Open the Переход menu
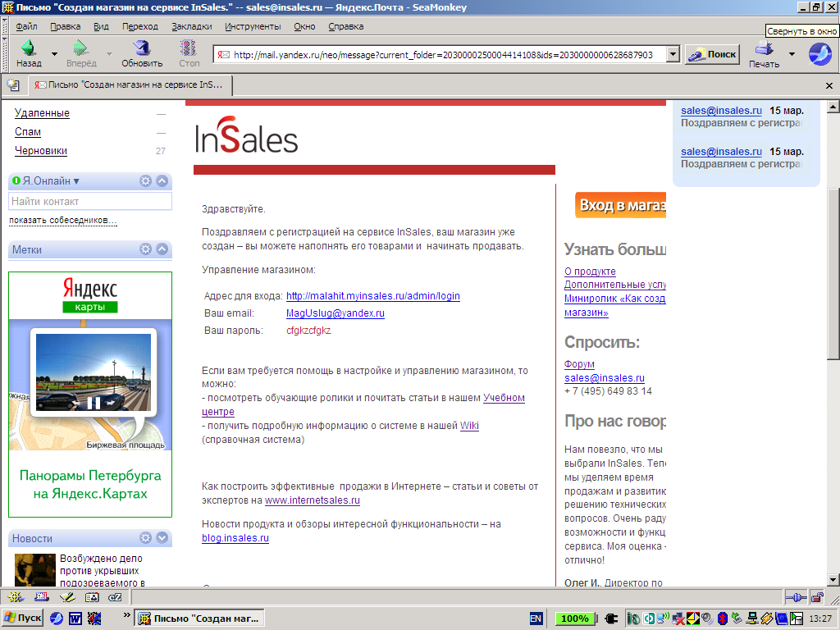This screenshot has width=840, height=630. coord(139,26)
